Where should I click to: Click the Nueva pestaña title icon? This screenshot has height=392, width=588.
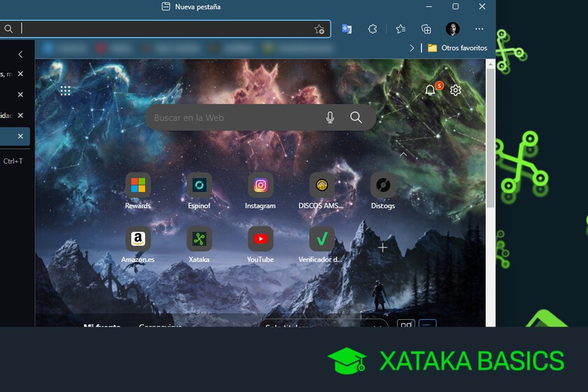coord(166,6)
